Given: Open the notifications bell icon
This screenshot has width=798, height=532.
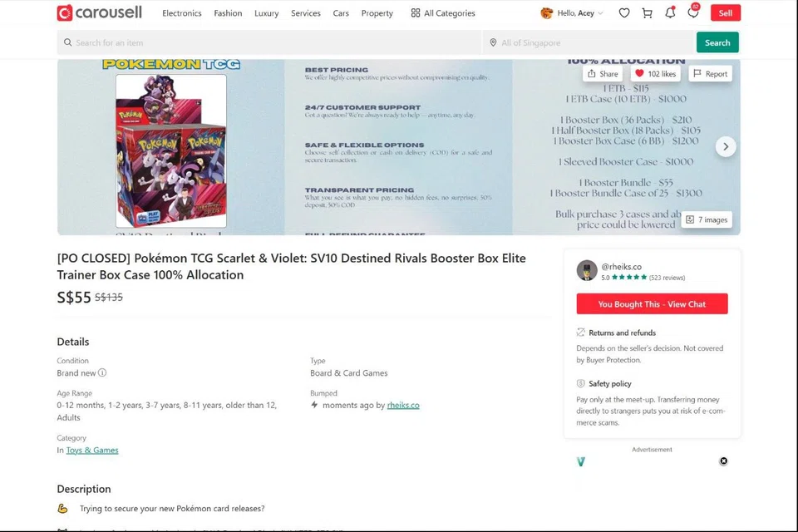Looking at the screenshot, I should point(670,12).
